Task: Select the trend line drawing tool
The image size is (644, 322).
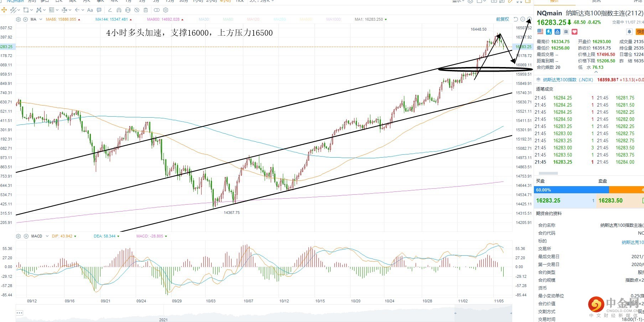Action: (x=13, y=10)
